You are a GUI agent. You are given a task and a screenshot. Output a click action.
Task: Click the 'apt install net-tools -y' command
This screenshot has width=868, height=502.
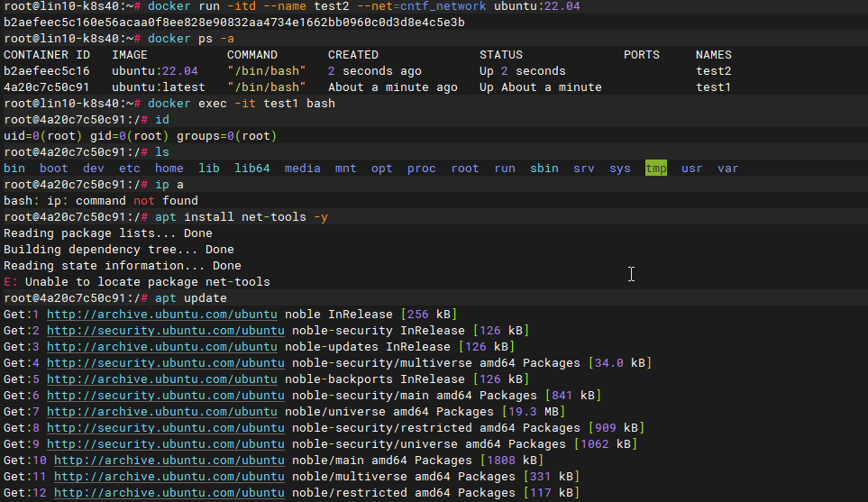(x=242, y=217)
